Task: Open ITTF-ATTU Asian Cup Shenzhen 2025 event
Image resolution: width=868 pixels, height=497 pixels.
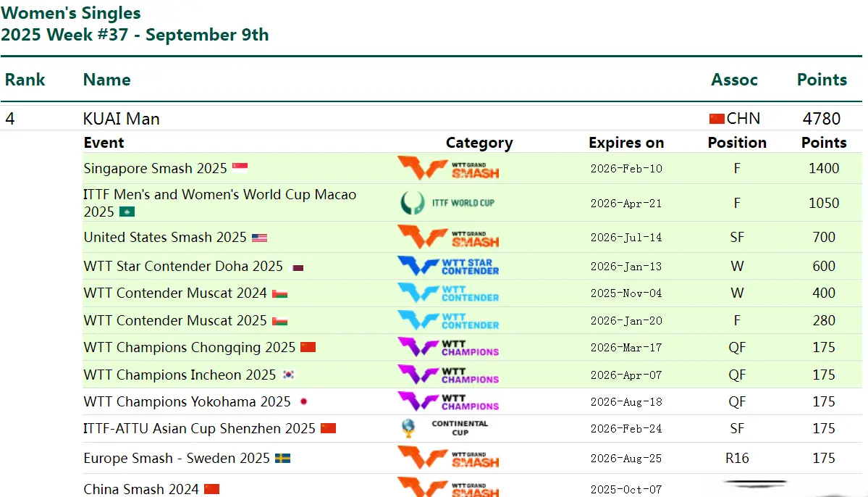Action: click(200, 428)
